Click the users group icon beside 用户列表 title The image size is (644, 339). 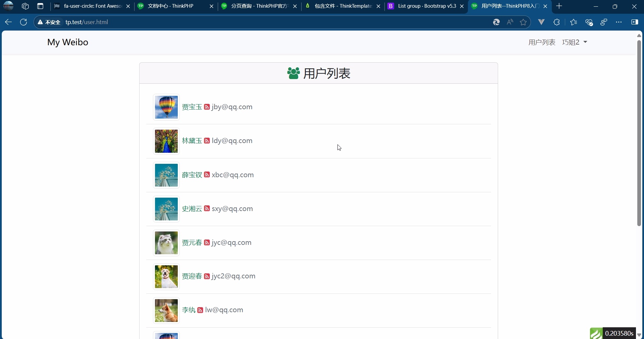[x=293, y=73]
